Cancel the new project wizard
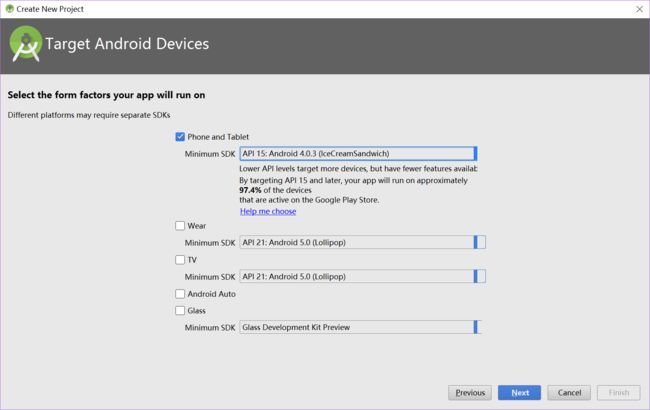This screenshot has height=410, width=650. coord(569,393)
